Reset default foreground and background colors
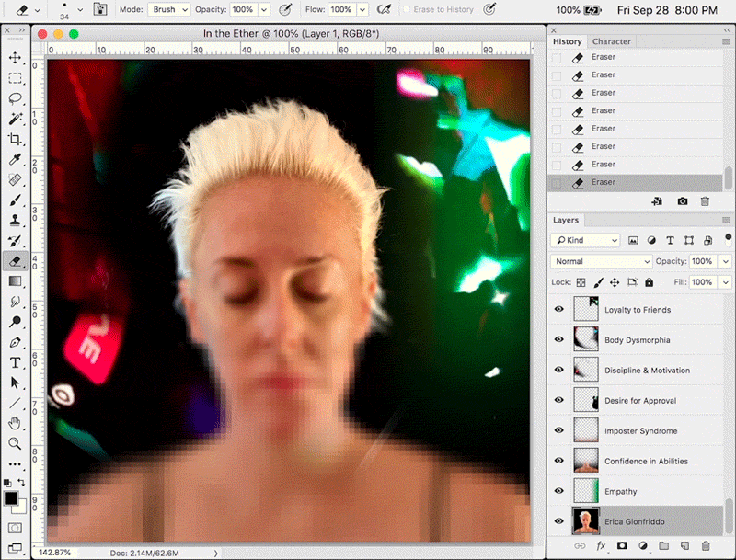 pyautogui.click(x=7, y=483)
